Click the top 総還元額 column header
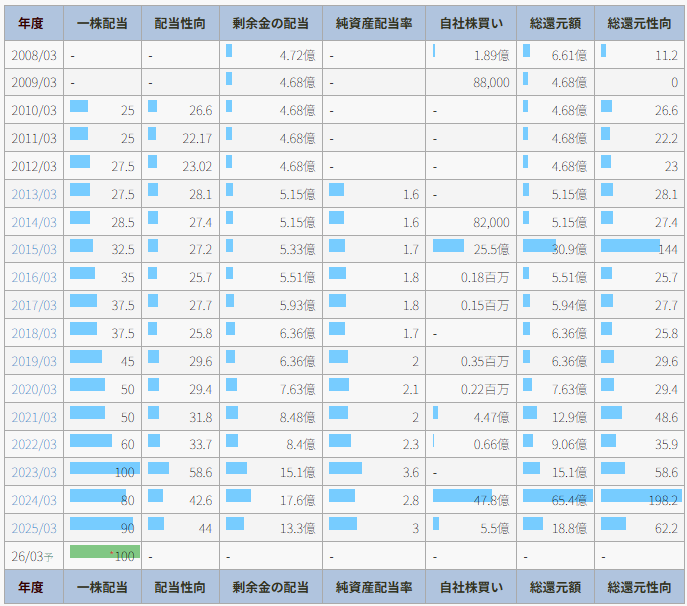This screenshot has width=687, height=606. click(555, 24)
